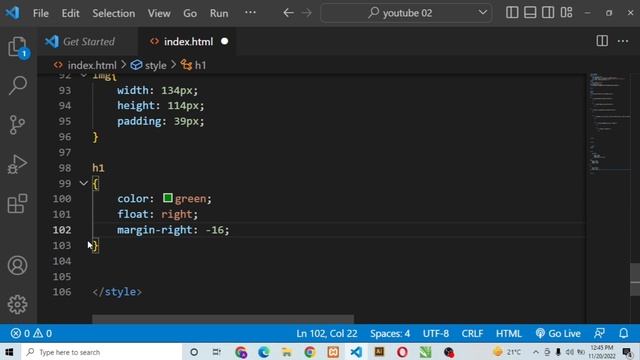Viewport: 640px width, 360px height.
Task: Open notifications bell in status bar
Action: click(624, 333)
